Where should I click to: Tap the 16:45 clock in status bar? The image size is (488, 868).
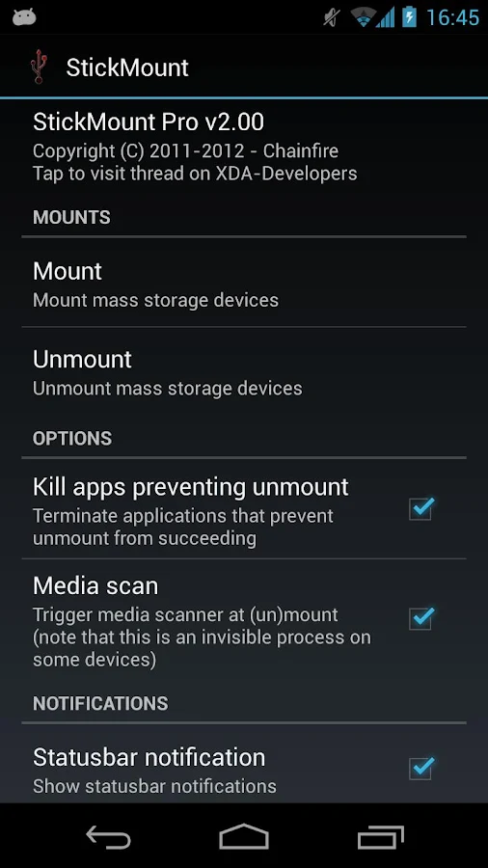point(452,17)
